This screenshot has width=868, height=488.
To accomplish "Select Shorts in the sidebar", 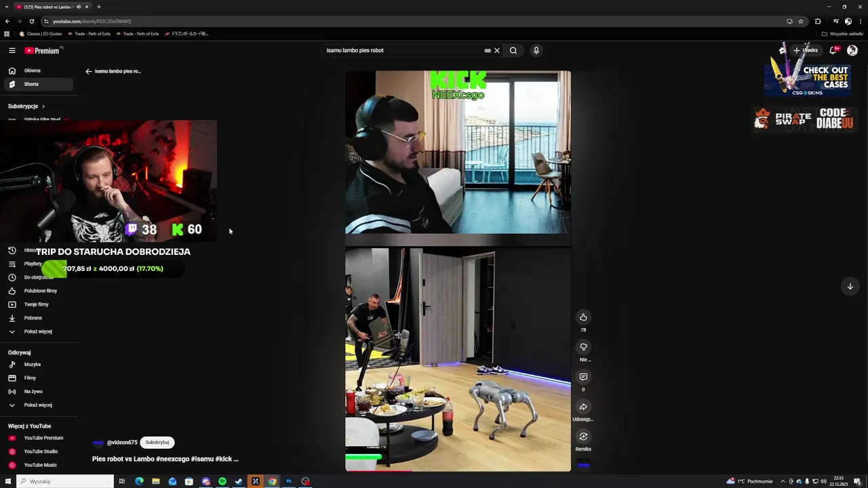I will point(38,84).
